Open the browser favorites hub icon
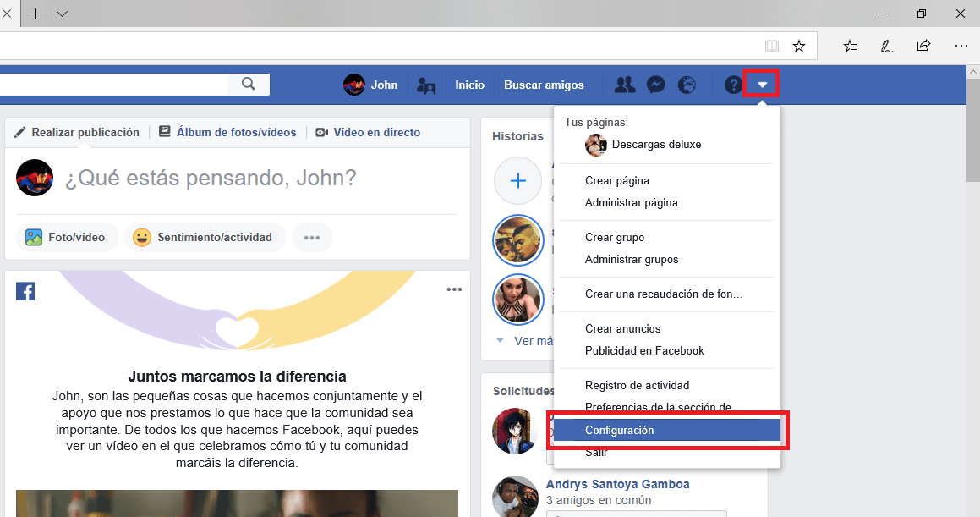Viewport: 980px width, 517px height. [x=850, y=46]
